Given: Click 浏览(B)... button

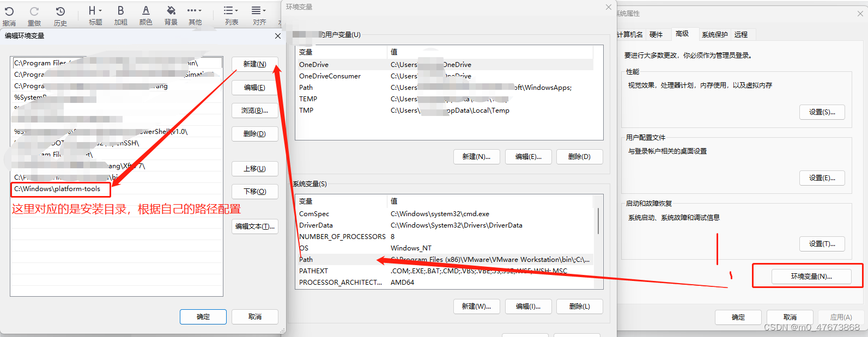Looking at the screenshot, I should click(254, 111).
